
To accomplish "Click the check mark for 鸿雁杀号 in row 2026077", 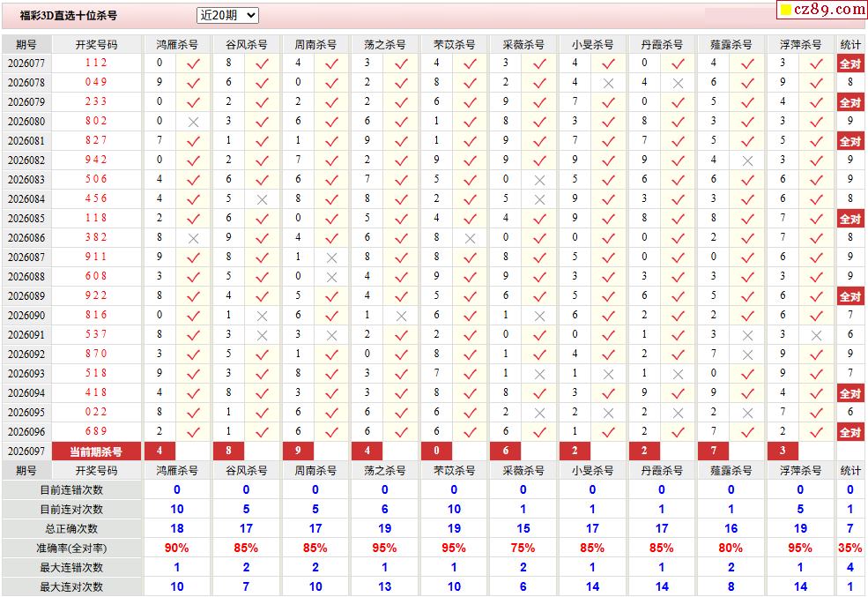I will pos(194,63).
